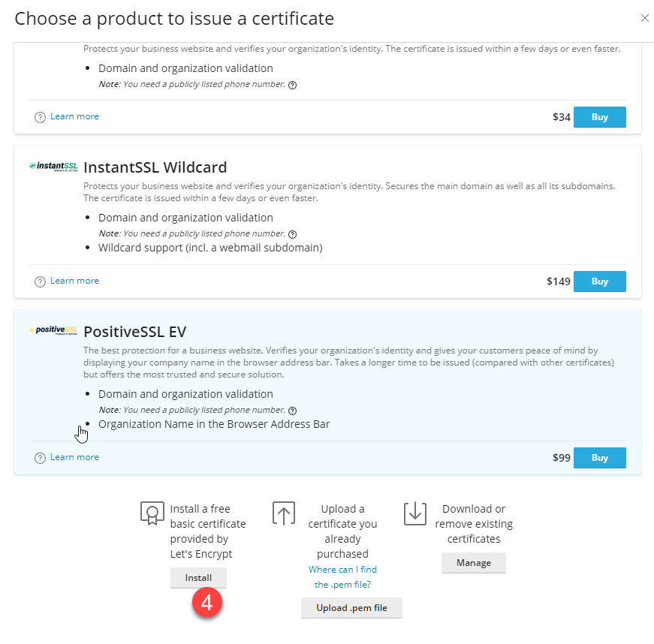The height and width of the screenshot is (644, 654).
Task: Click help icon beside PositiveSSL Learn more
Action: click(x=40, y=458)
